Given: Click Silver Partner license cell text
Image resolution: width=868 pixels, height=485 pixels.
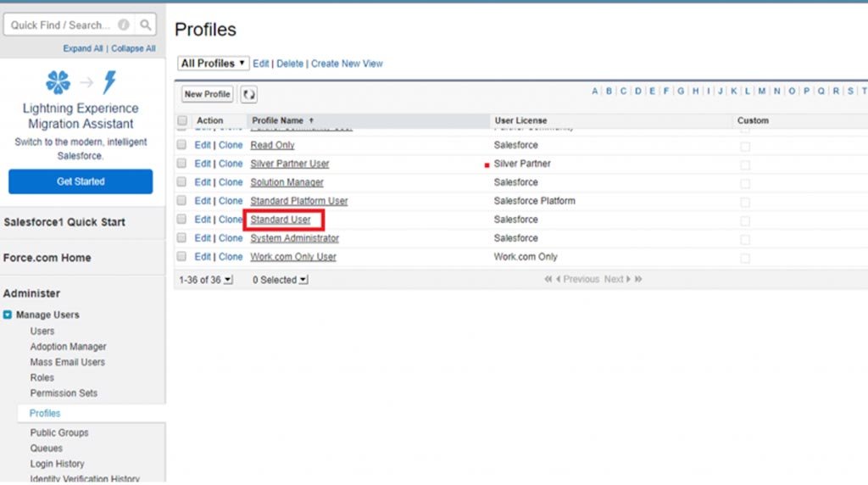Looking at the screenshot, I should tap(522, 164).
